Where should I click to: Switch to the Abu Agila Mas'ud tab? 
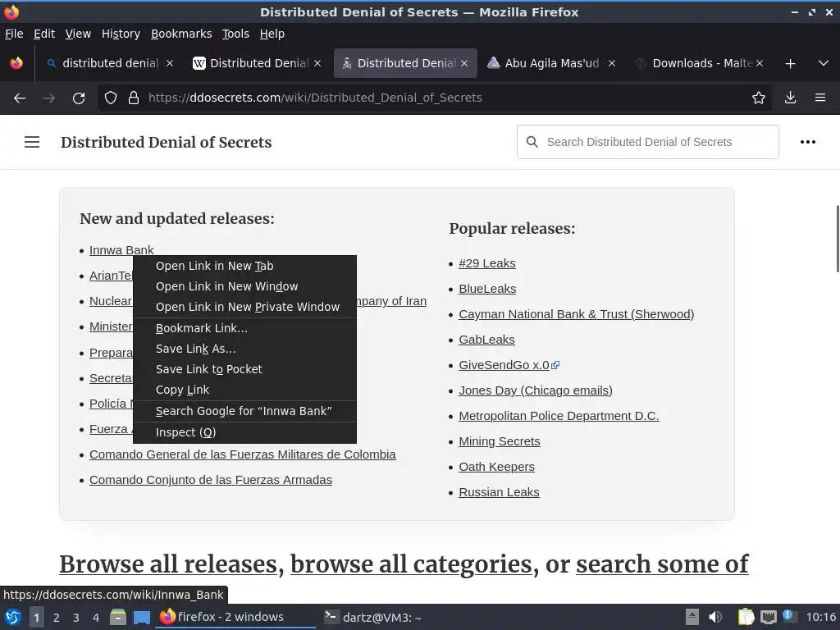coord(552,63)
